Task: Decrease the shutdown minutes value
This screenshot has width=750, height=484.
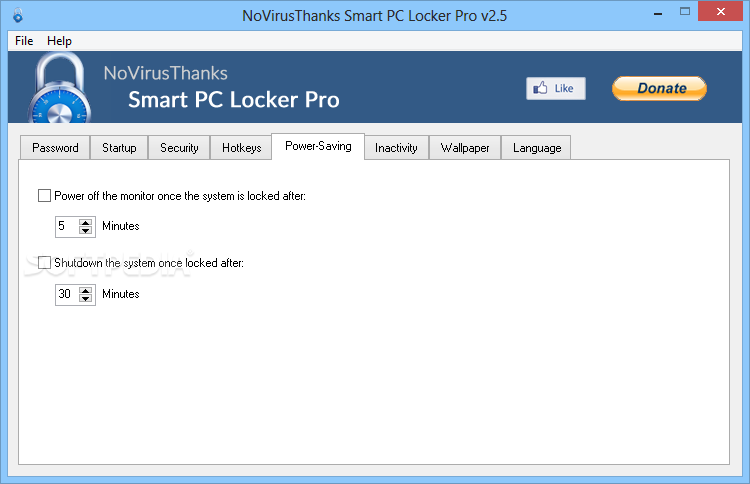Action: pos(86,298)
